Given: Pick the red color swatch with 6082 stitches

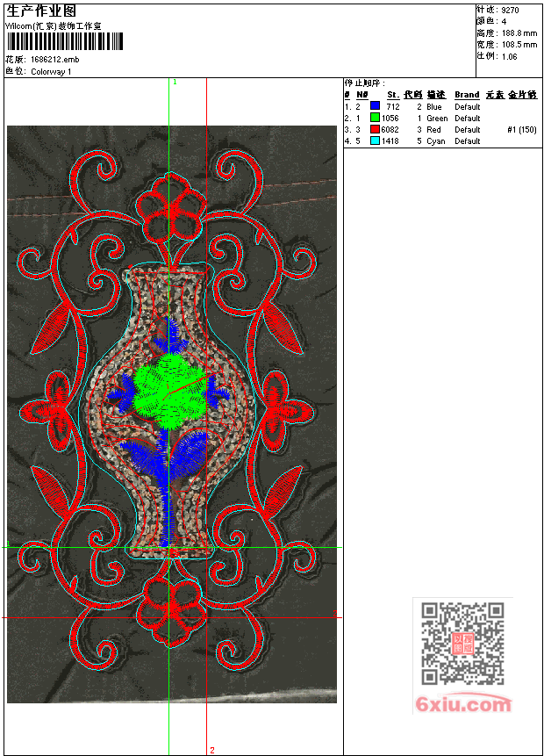Looking at the screenshot, I should pos(375,130).
